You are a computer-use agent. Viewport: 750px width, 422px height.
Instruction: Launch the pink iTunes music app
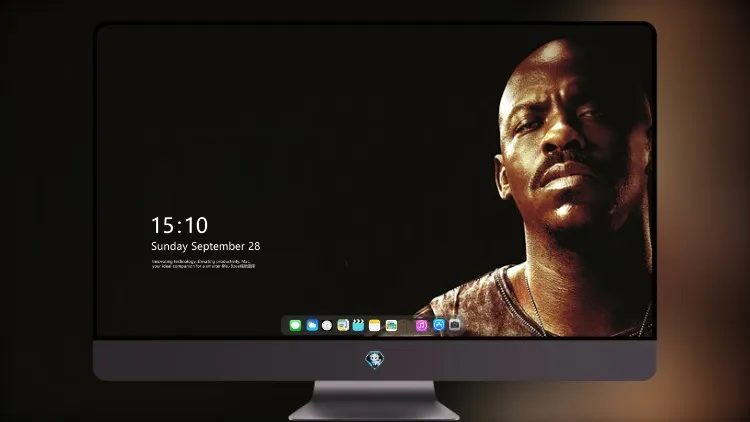tap(421, 325)
